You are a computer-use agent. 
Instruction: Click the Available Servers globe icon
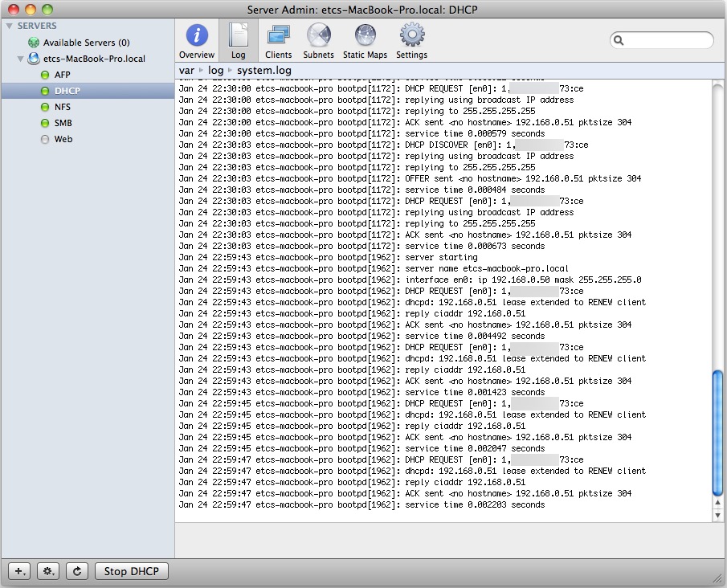pos(34,43)
